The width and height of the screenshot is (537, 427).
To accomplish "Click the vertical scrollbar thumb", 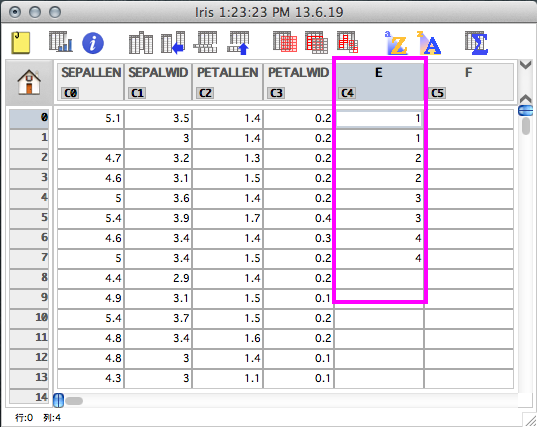I will click(526, 125).
